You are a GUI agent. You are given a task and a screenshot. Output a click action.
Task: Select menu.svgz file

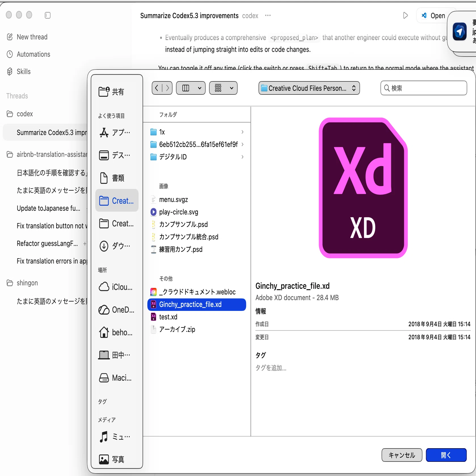tap(197, 199)
